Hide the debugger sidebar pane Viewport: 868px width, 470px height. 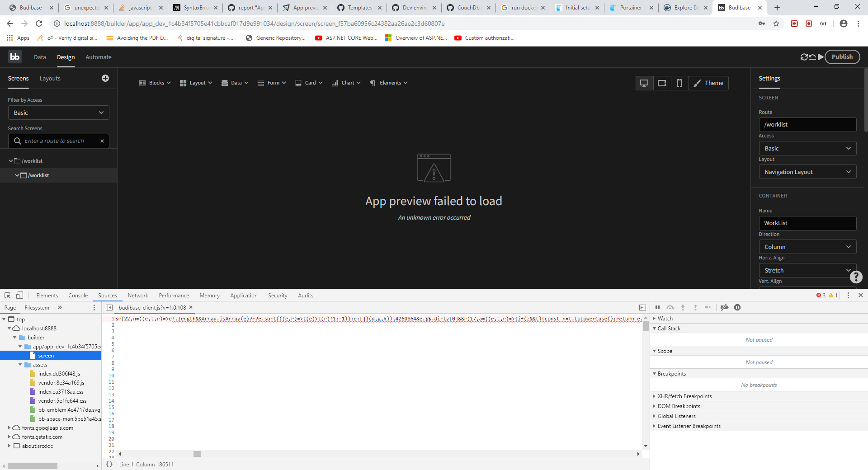(642, 307)
